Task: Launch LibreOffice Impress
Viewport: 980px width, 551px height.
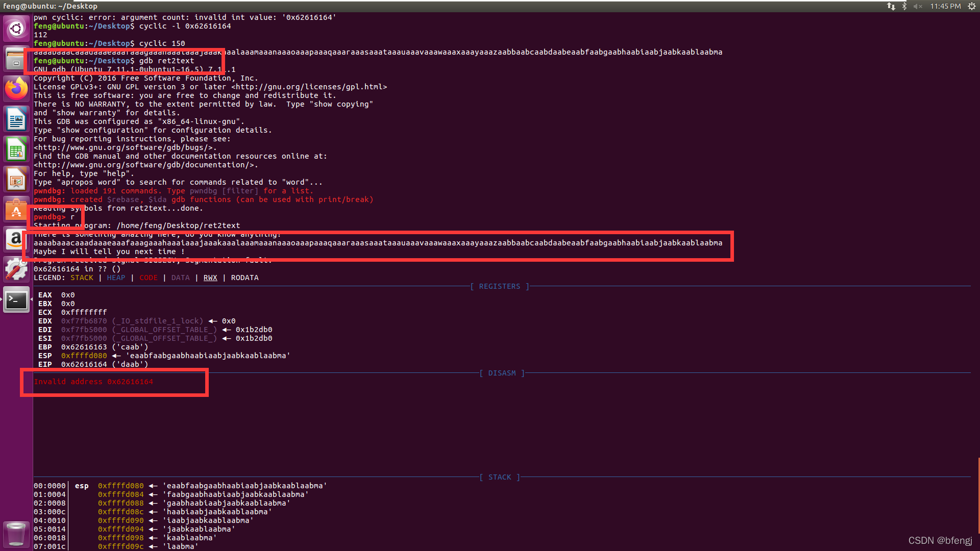Action: click(16, 179)
